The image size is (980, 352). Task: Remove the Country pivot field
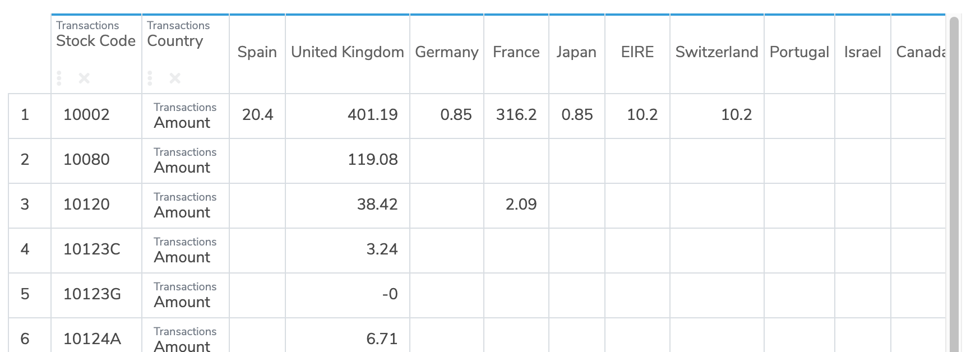pos(175,78)
